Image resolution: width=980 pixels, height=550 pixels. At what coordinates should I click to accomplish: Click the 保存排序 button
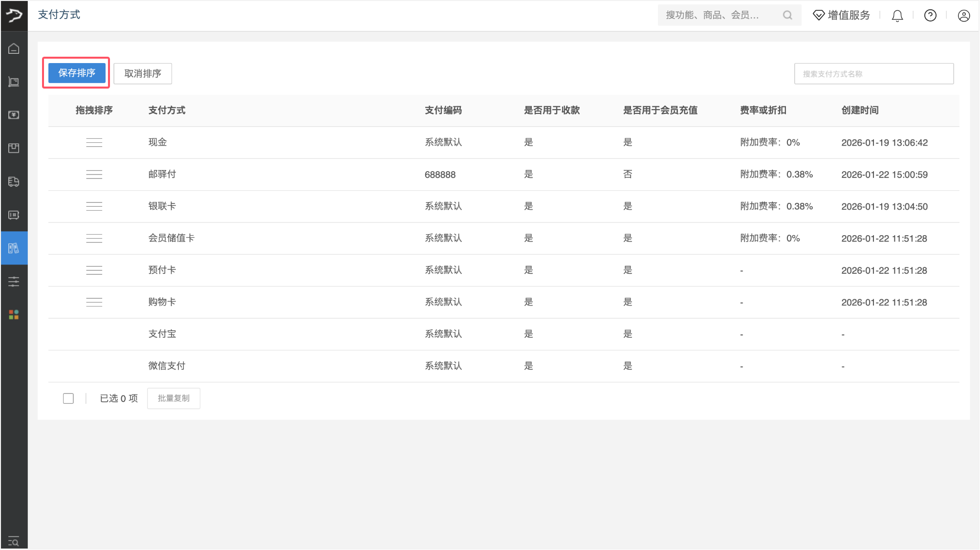[77, 73]
